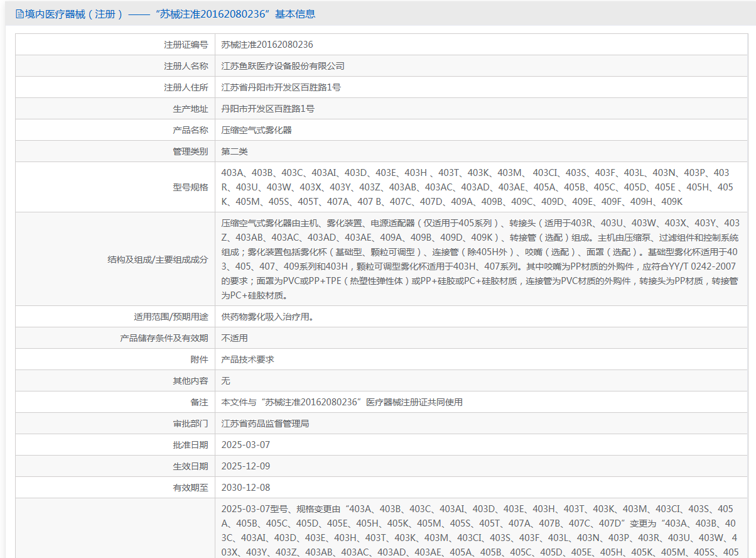Screen dimensions: 756x558
Task: Click the 型号规格 label
Action: pos(190,187)
